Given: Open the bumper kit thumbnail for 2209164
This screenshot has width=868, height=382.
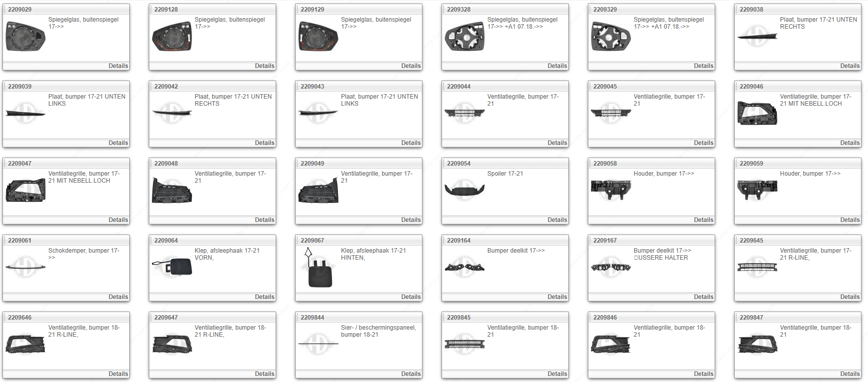Looking at the screenshot, I should pyautogui.click(x=464, y=267).
